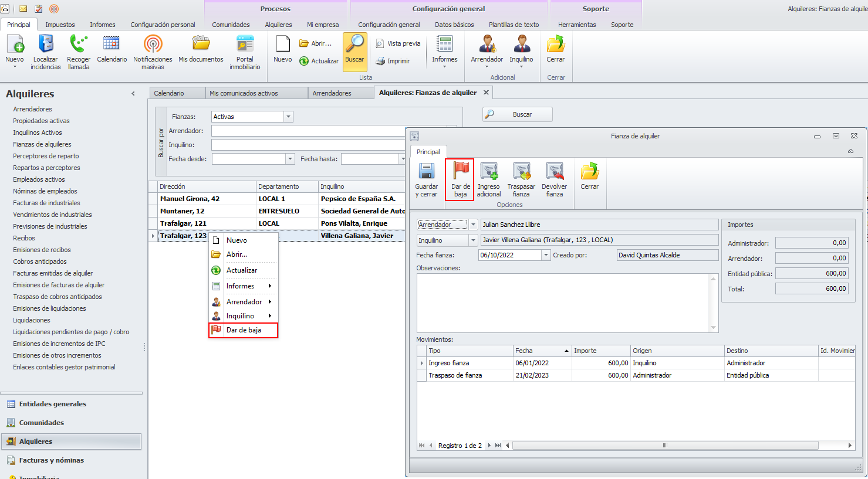Choose Actualizar in the context menu
The height and width of the screenshot is (479, 868).
point(243,270)
